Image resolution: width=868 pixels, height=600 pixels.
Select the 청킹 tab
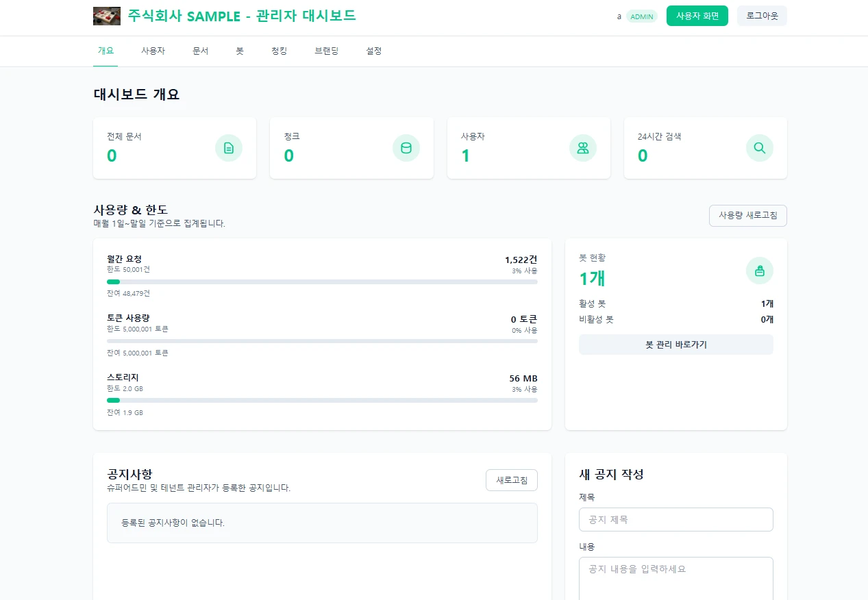pos(279,51)
